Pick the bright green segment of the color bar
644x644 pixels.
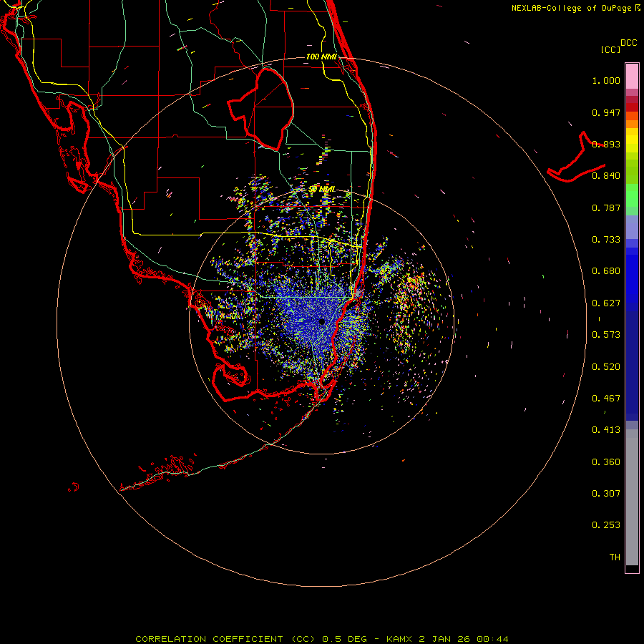(632, 195)
